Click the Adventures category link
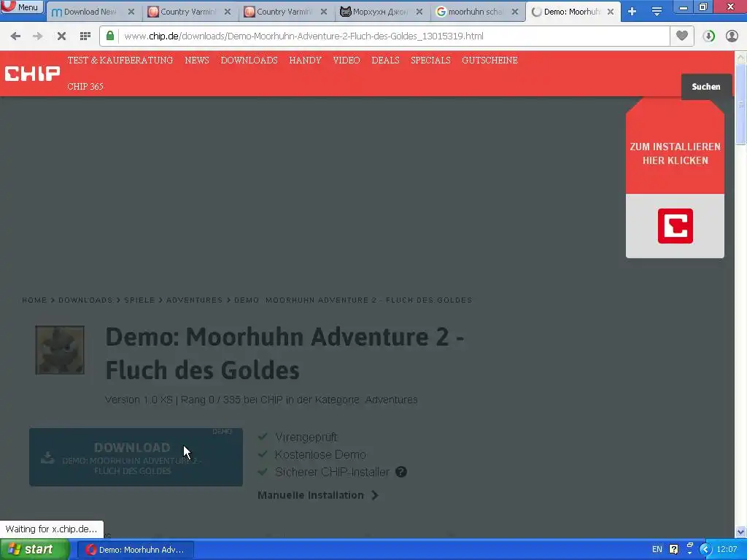The image size is (747, 560). (x=391, y=400)
